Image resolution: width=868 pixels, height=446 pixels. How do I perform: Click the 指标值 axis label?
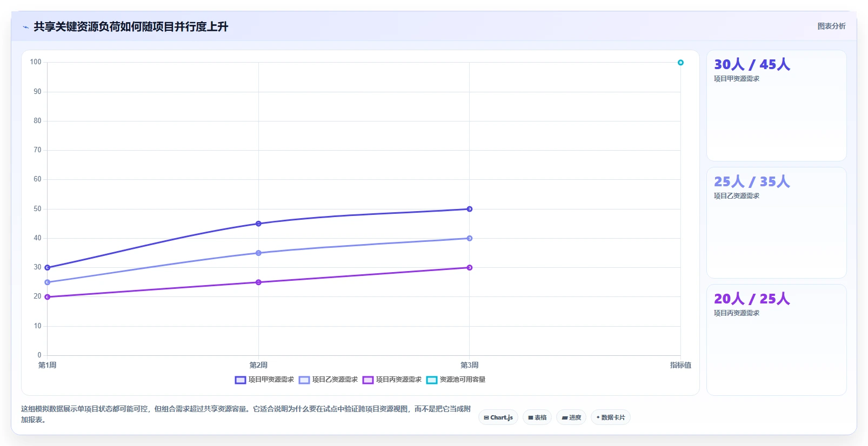(680, 366)
